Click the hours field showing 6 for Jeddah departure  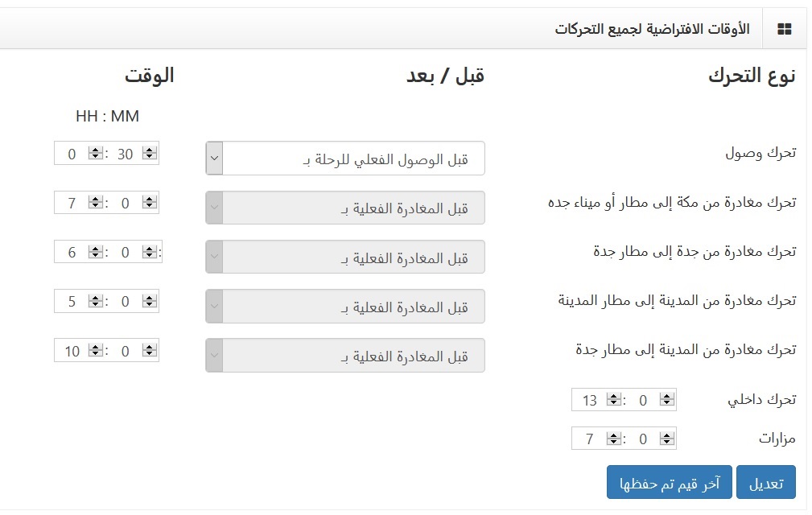coord(71,252)
